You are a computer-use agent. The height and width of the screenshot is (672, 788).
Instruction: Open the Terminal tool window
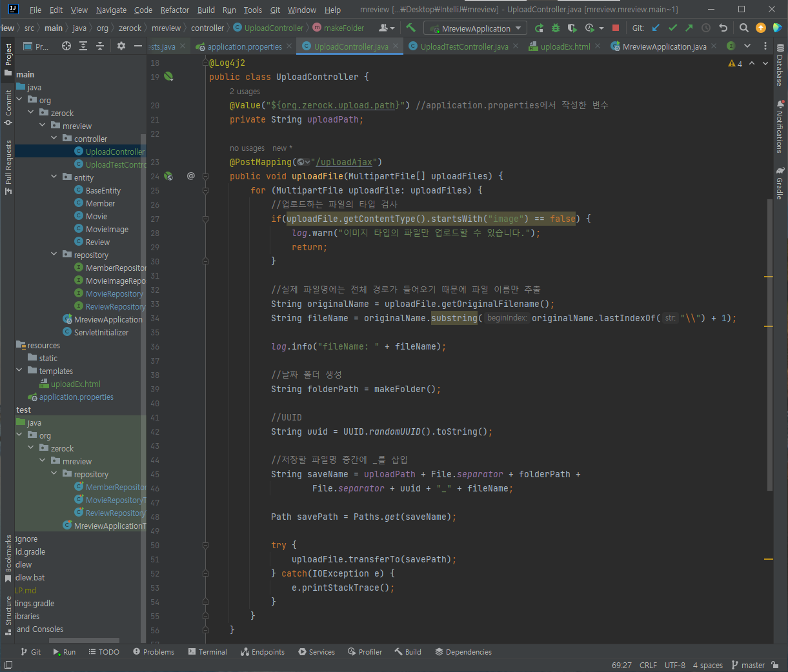pyautogui.click(x=207, y=652)
